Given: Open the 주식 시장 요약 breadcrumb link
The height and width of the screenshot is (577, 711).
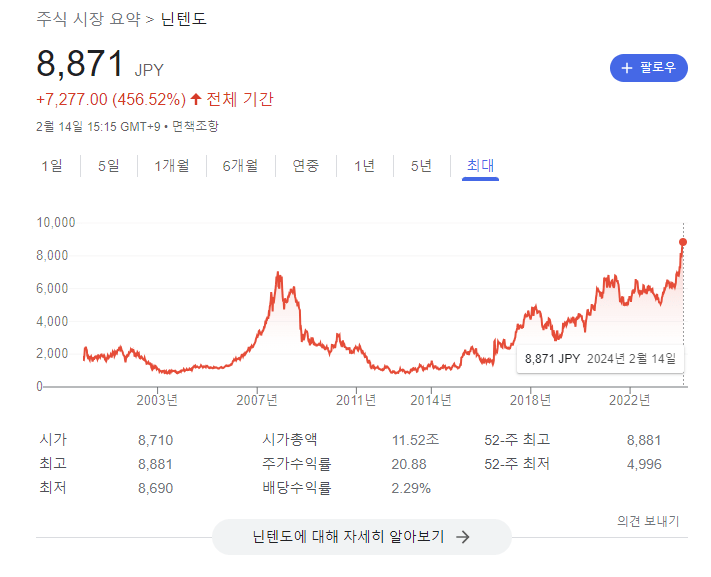Looking at the screenshot, I should click(88, 19).
